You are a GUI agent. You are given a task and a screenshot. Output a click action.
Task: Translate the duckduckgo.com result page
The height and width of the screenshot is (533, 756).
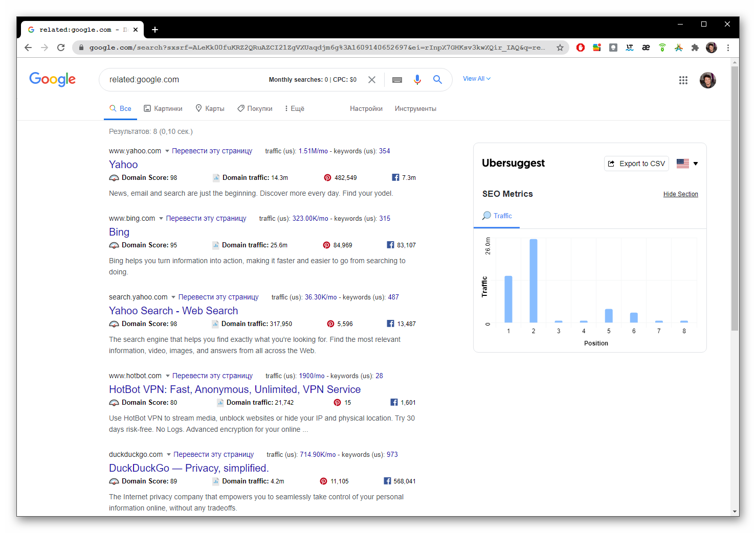click(x=213, y=455)
